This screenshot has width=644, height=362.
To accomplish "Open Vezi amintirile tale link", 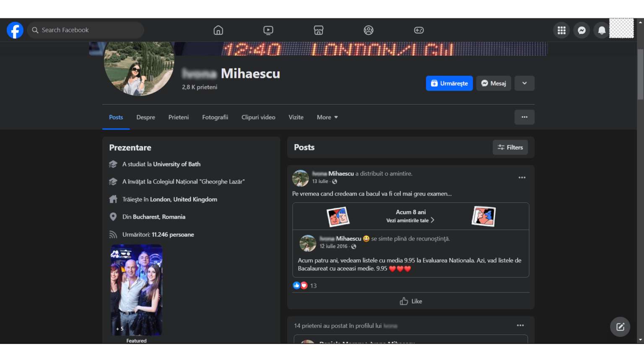I will click(x=410, y=220).
